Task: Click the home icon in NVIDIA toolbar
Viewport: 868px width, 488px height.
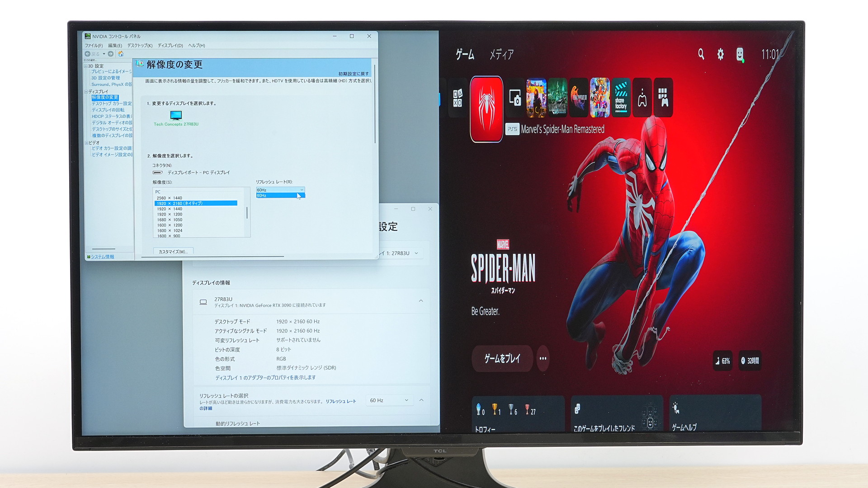Action: [121, 54]
